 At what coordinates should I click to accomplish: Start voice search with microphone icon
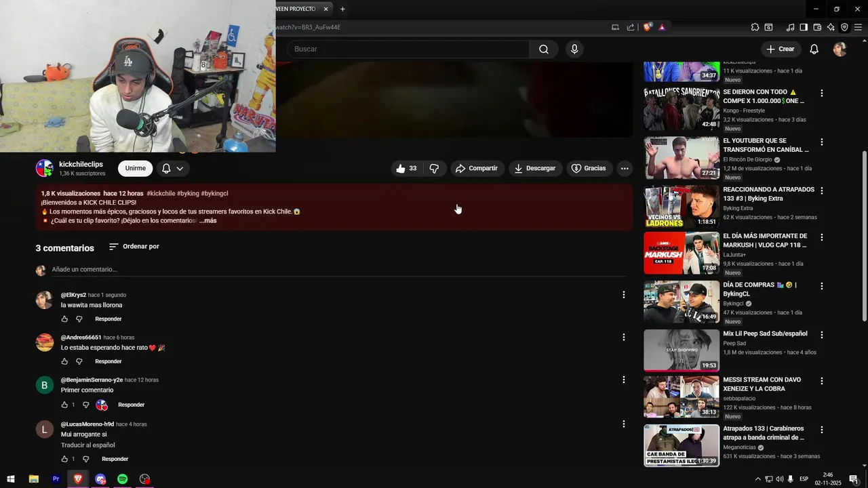pyautogui.click(x=574, y=49)
